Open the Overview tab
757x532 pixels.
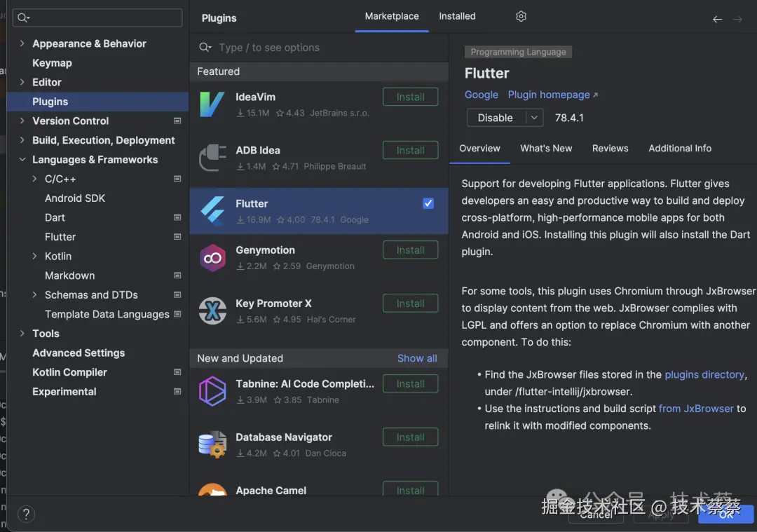479,149
